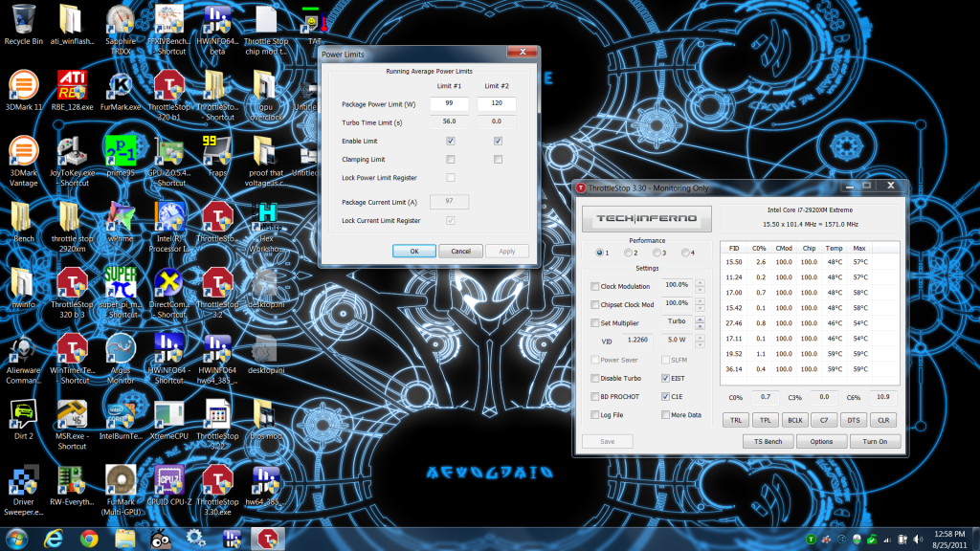This screenshot has height=551, width=980.
Task: Click the Chipset Clock Mod spinner arrows
Action: click(x=700, y=305)
